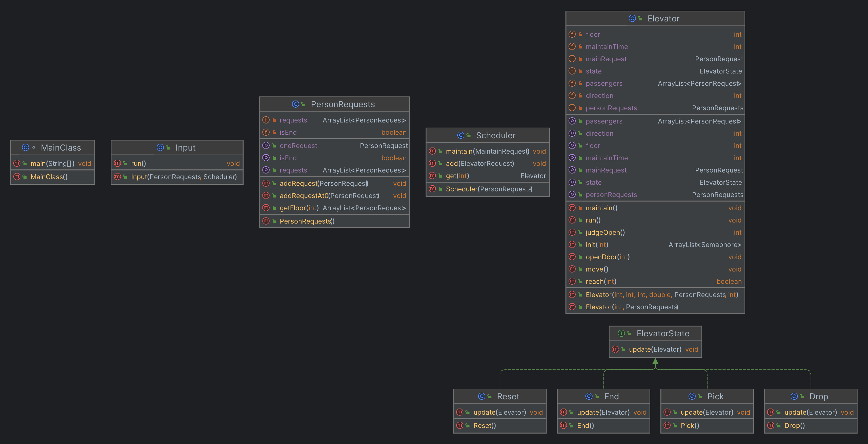Image resolution: width=868 pixels, height=444 pixels.
Task: Click the openDoor(int) method in Elevator
Action: point(607,257)
